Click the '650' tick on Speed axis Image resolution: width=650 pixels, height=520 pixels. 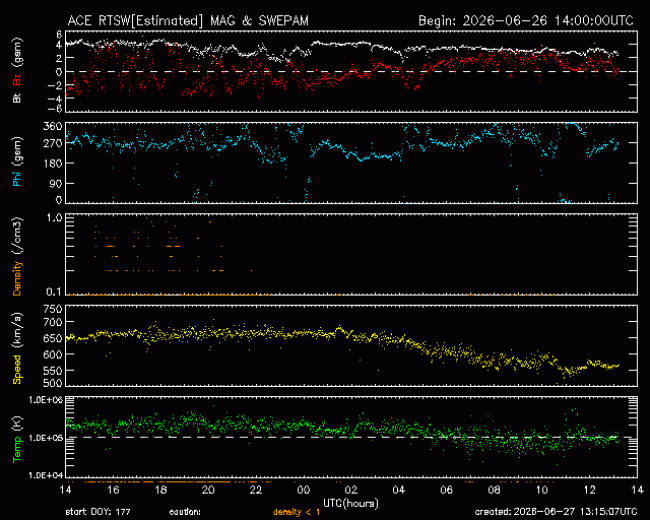tap(53, 338)
